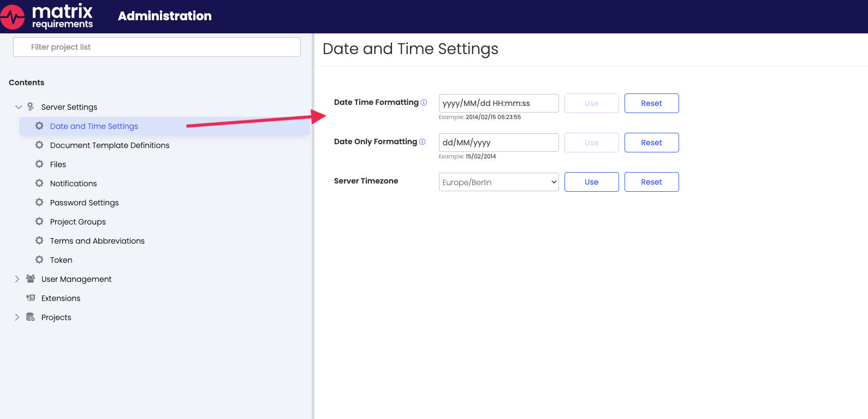Select Project Groups
Image resolution: width=868 pixels, height=419 pixels.
pyautogui.click(x=78, y=222)
